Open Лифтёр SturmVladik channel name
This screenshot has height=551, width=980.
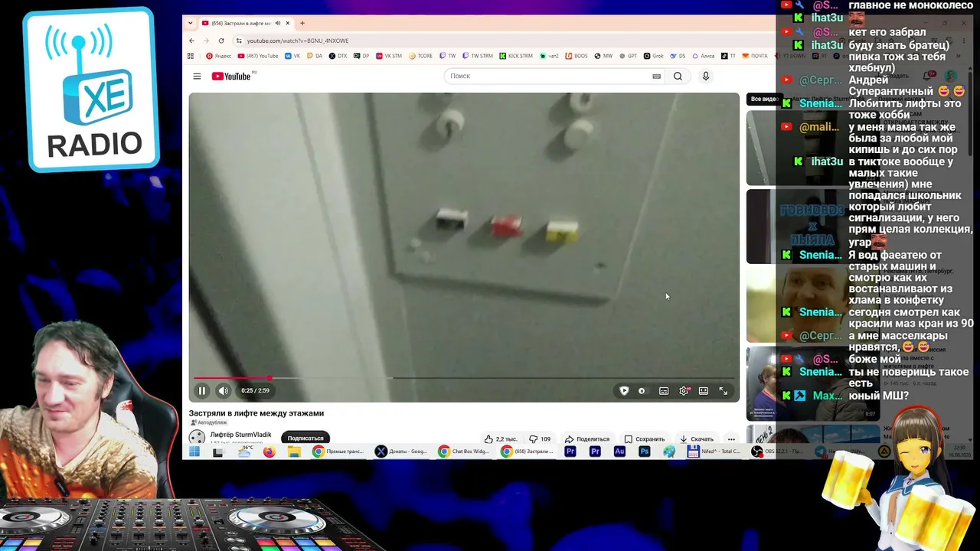(x=240, y=435)
